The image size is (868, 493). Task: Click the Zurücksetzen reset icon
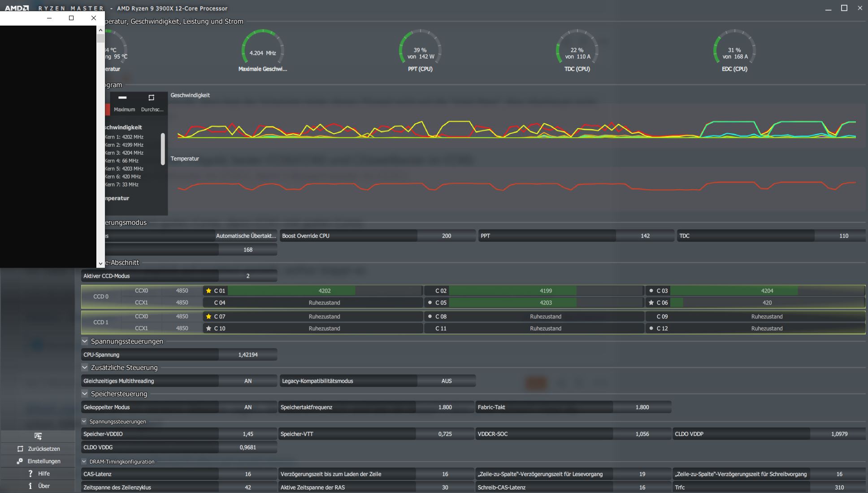(x=20, y=449)
